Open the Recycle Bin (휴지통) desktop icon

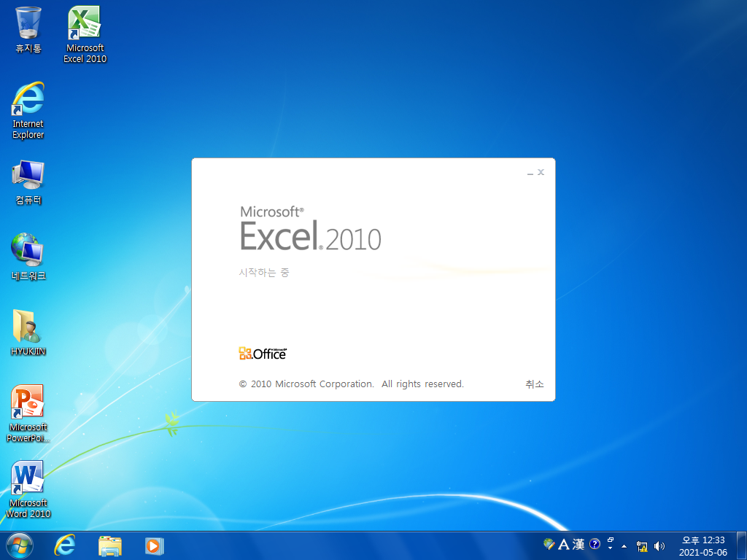click(x=28, y=29)
